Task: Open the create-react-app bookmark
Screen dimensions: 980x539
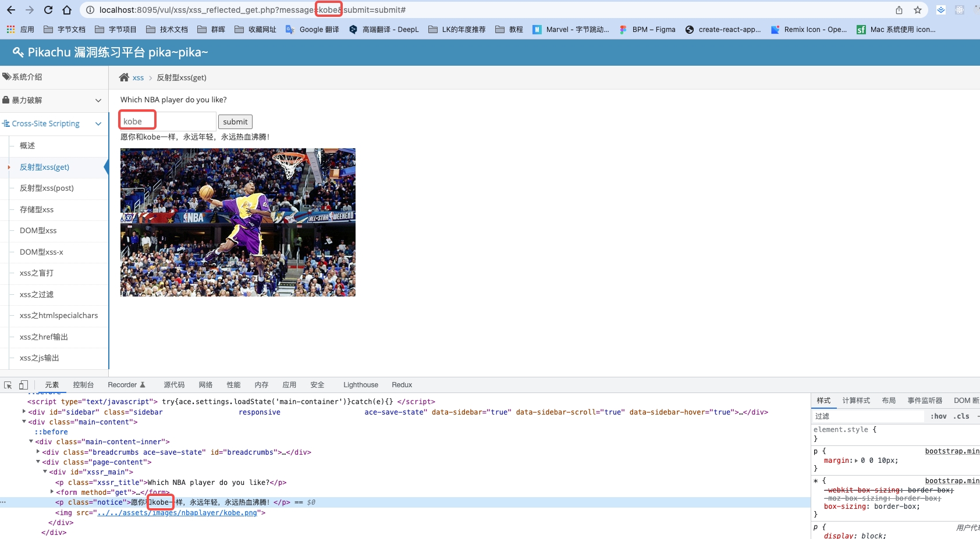Action: (723, 29)
